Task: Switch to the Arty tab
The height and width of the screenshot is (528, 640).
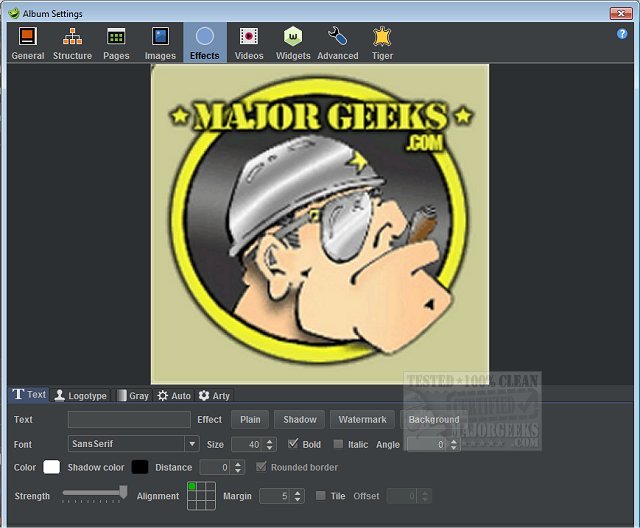Action: point(214,395)
